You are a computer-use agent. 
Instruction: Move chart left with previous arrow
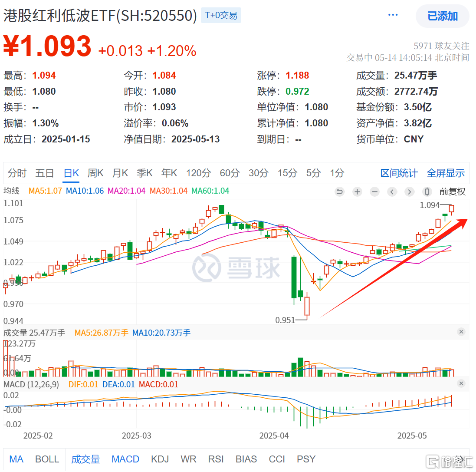click(x=392, y=191)
